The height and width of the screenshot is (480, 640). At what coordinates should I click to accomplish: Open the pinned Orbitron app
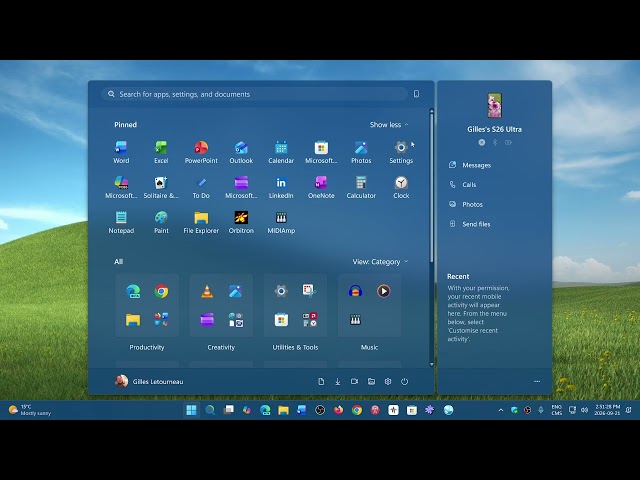(x=241, y=222)
